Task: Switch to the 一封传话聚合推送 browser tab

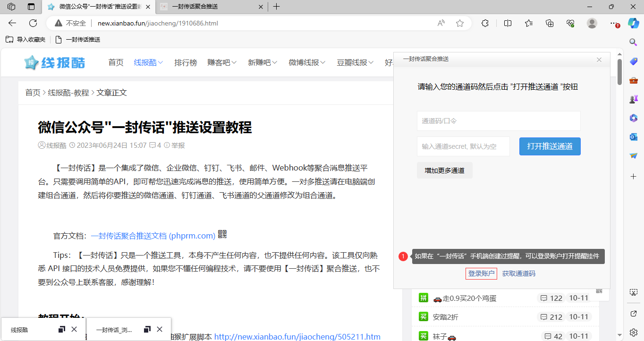Action: point(212,7)
